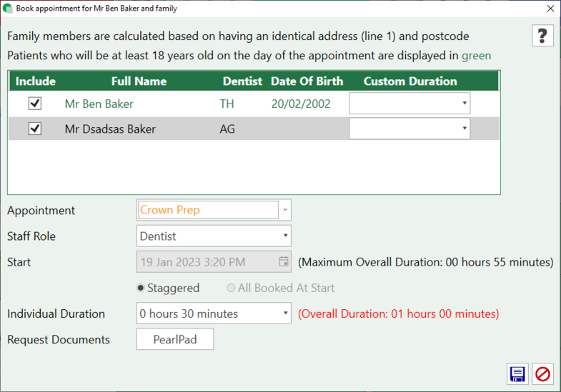Select the Staggered radio option
Viewport: 561px width, 392px height.
tap(141, 288)
